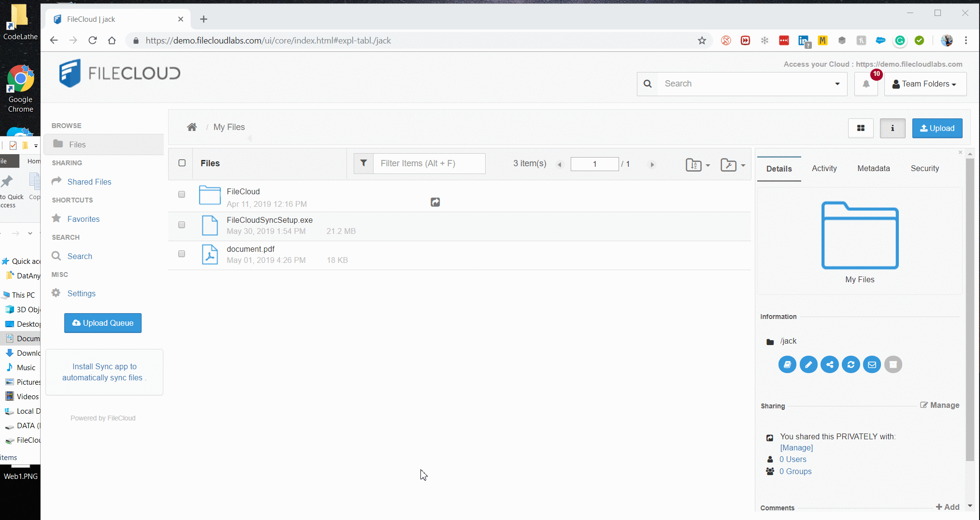Check the select-all files checkbox
Screen dimensions: 980x520
[x=181, y=163]
